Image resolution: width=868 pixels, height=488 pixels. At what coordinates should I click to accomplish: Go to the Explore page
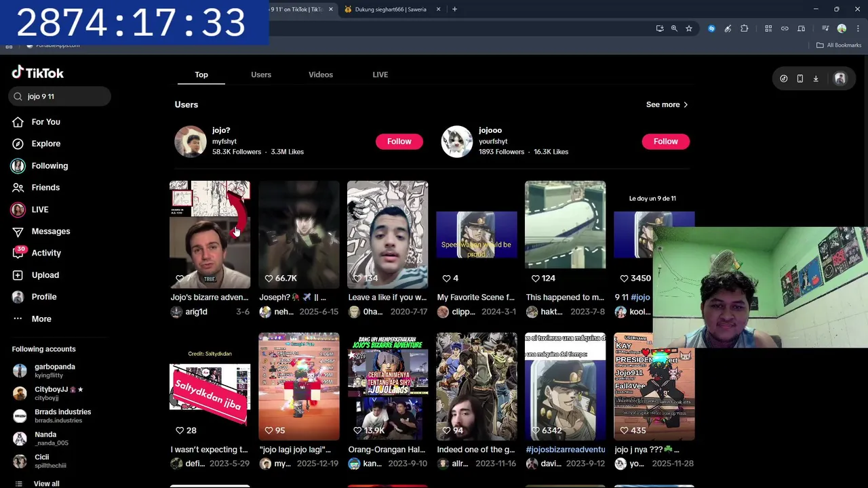(45, 144)
